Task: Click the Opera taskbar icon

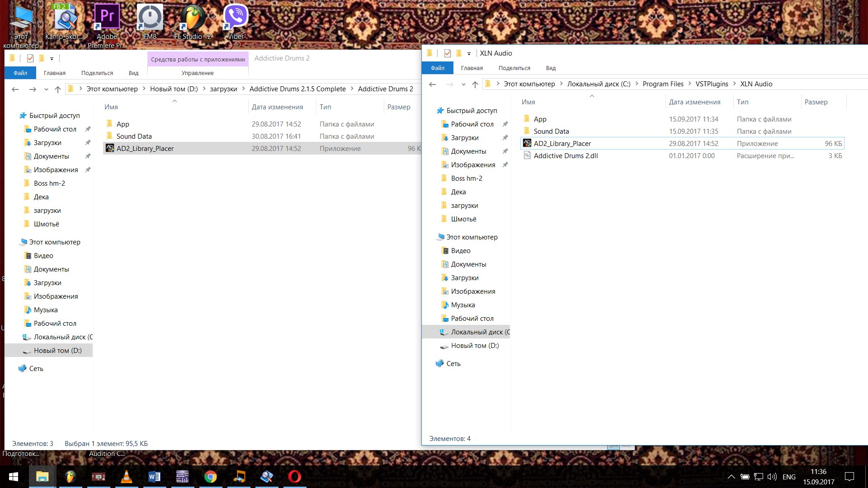Action: tap(295, 477)
